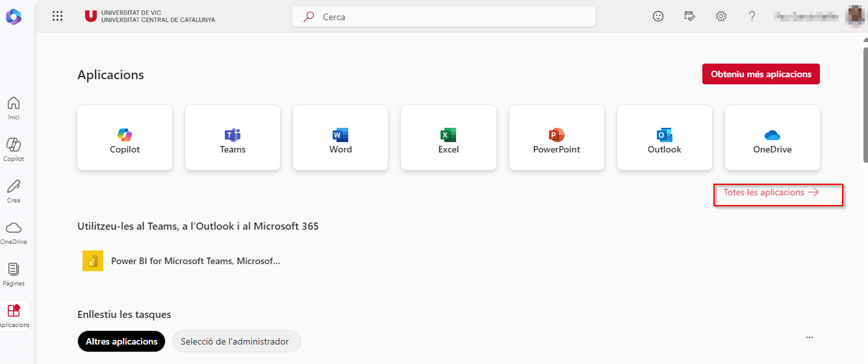This screenshot has width=868, height=364.
Task: Open the app launcher waffle grid
Action: click(57, 17)
